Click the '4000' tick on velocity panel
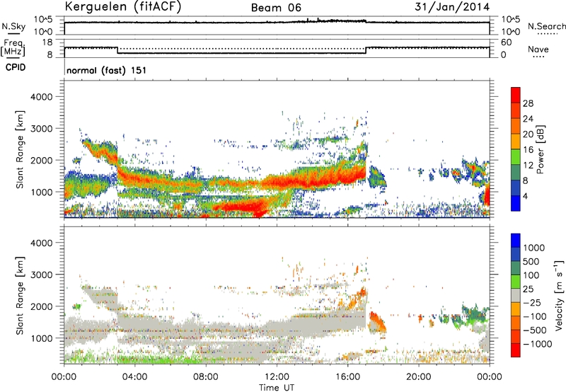 click(x=42, y=243)
